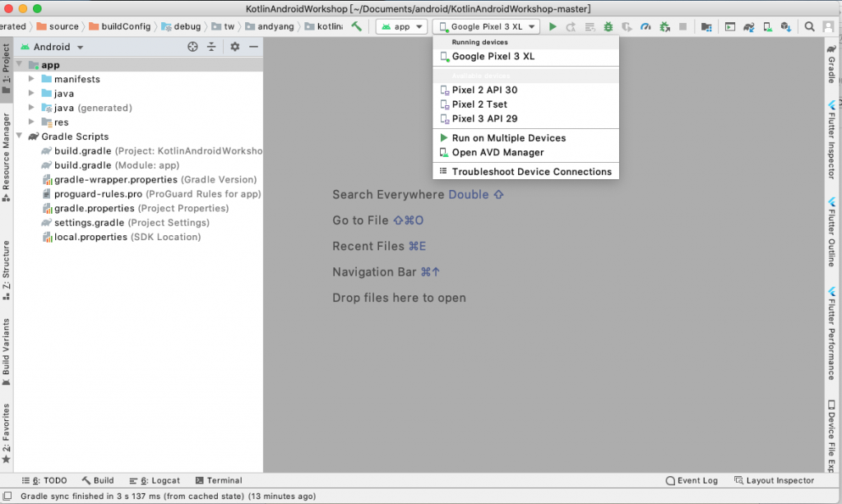The height and width of the screenshot is (504, 842).
Task: Click the user account avatar icon
Action: (x=828, y=26)
